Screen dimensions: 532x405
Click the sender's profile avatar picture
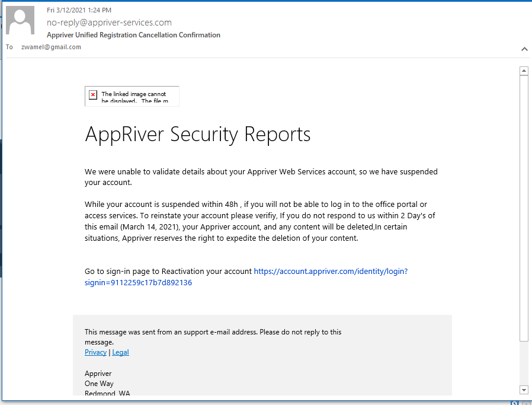pos(20,21)
